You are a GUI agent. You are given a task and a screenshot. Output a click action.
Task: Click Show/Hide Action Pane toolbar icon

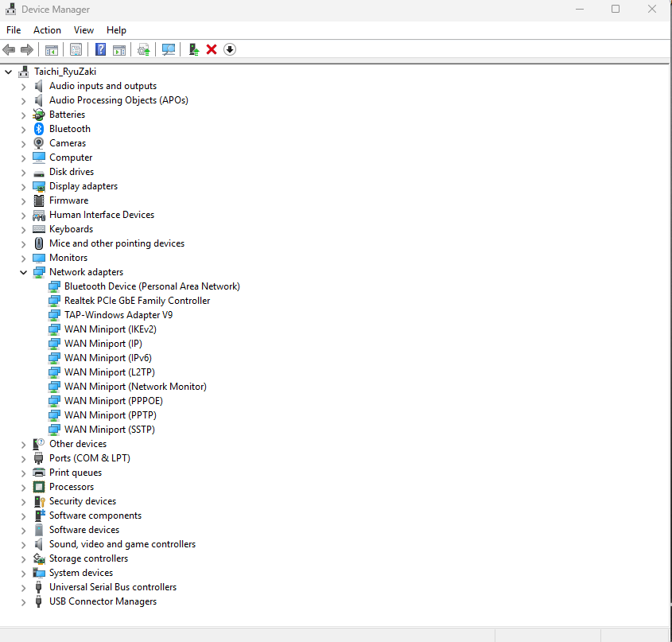pyautogui.click(x=119, y=50)
